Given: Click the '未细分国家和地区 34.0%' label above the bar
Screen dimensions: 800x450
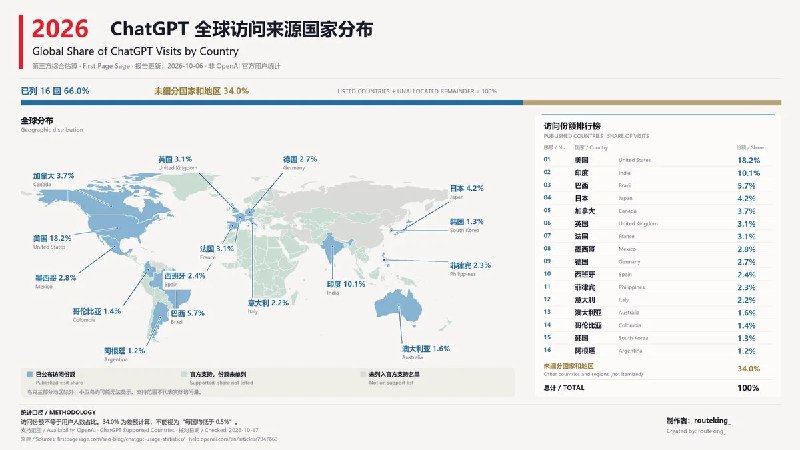Looking at the screenshot, I should click(x=202, y=91).
